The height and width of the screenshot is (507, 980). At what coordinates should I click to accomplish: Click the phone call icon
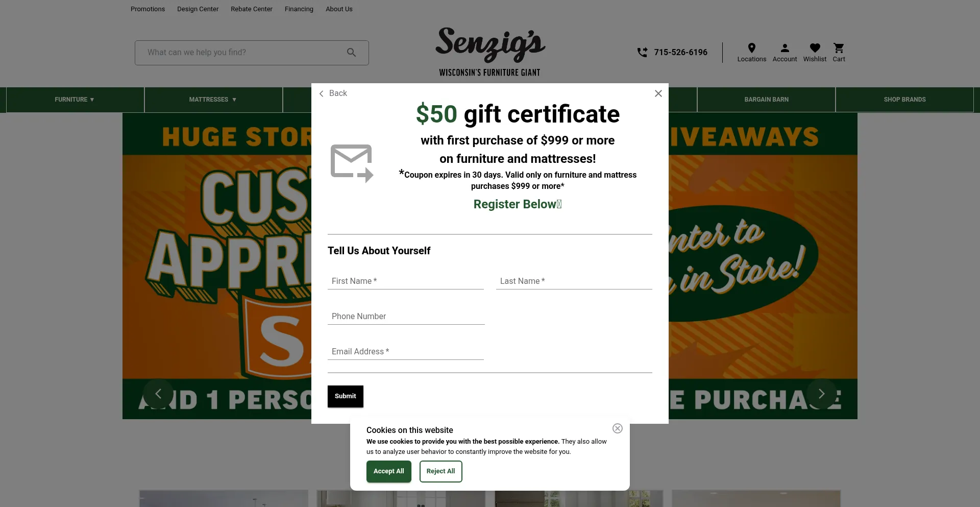pos(642,52)
